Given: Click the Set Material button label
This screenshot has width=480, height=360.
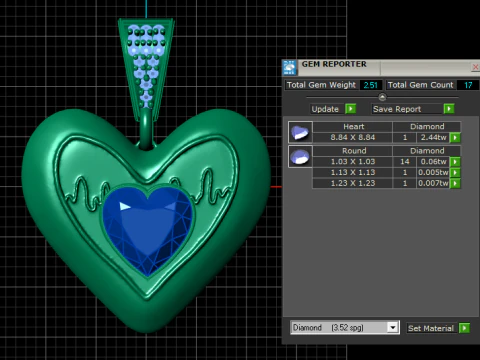Looking at the screenshot, I should coord(431,328).
